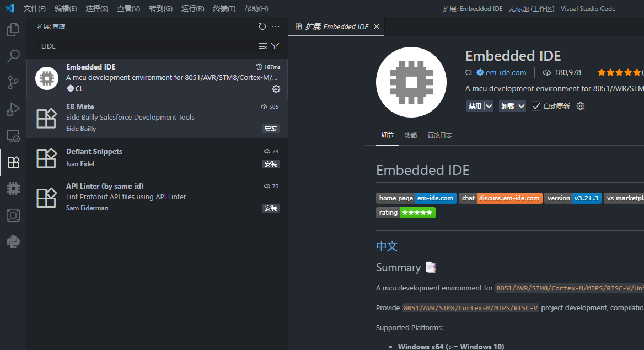Open the Search view icon
Screen dimensions: 644x350
click(13, 56)
